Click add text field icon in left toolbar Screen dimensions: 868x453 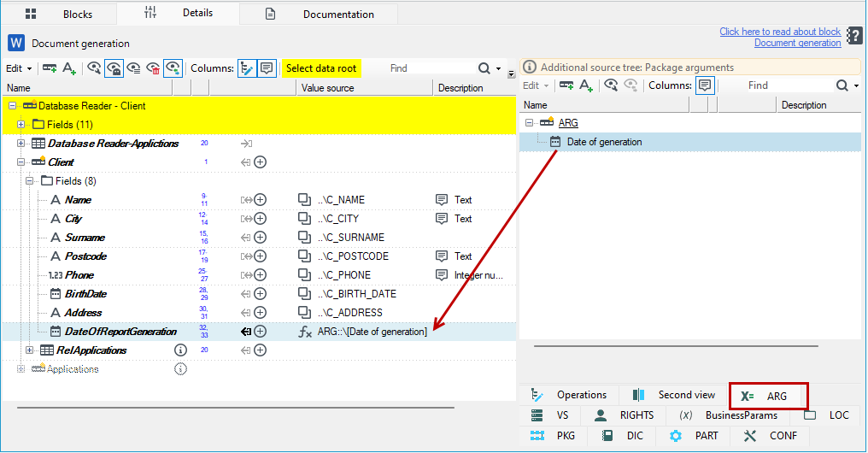pyautogui.click(x=69, y=68)
